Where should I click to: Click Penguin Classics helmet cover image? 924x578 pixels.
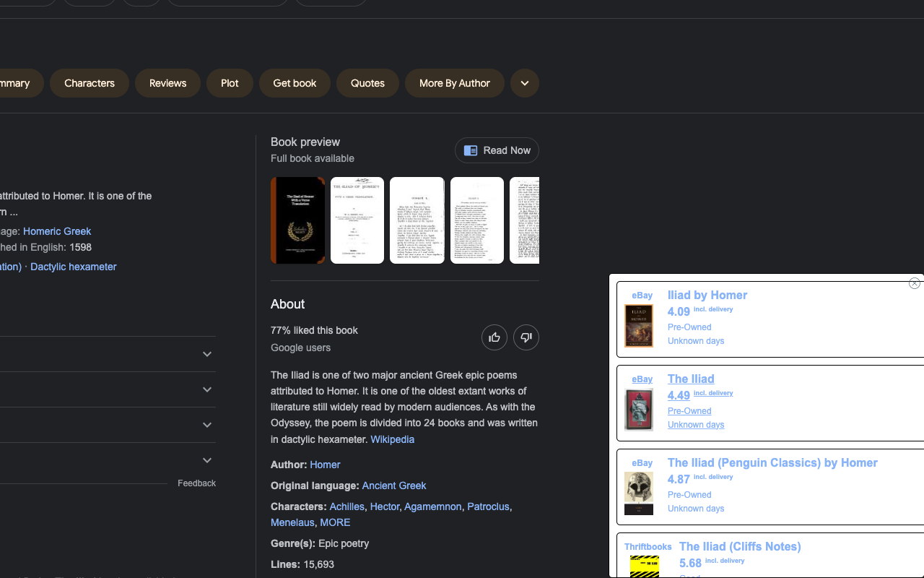tap(639, 493)
